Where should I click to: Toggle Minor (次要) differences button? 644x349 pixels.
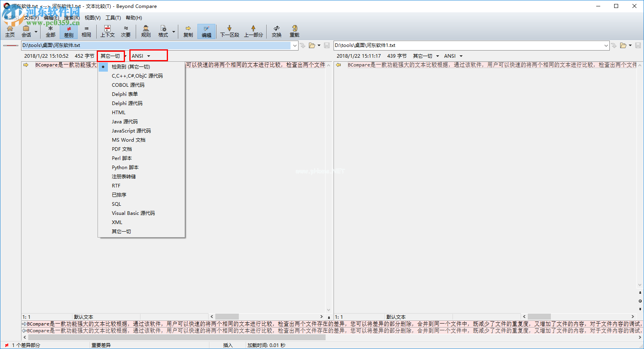coord(126,31)
